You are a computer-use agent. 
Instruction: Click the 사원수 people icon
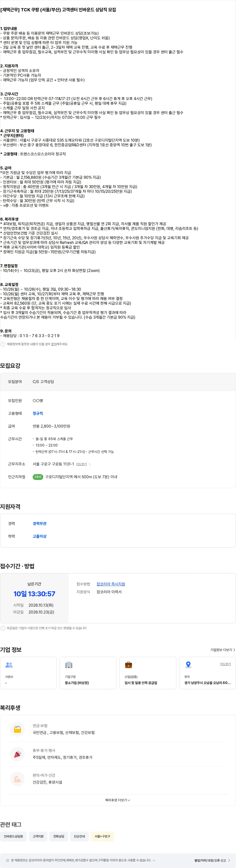[9, 665]
